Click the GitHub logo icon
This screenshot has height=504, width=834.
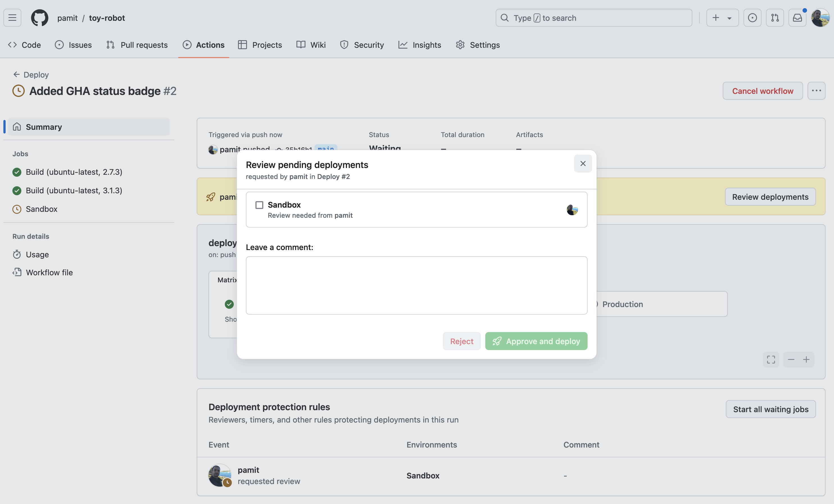pos(40,18)
